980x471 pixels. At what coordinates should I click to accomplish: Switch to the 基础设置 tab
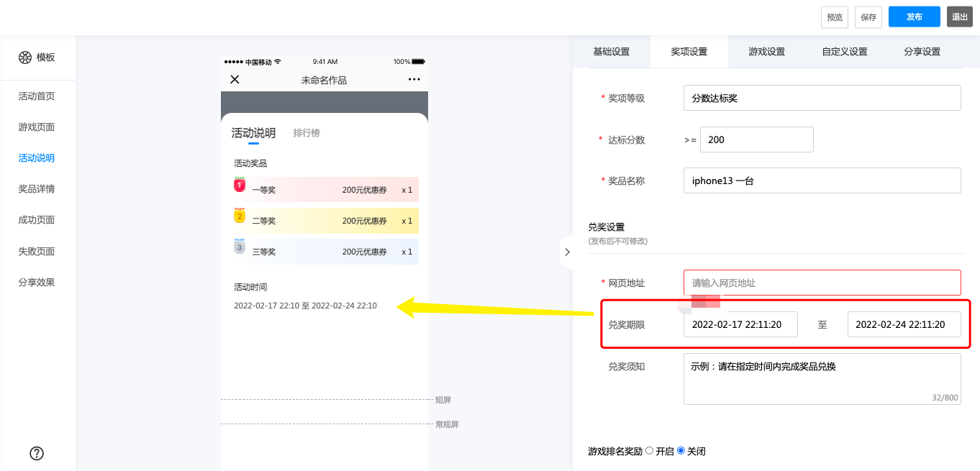click(x=611, y=52)
